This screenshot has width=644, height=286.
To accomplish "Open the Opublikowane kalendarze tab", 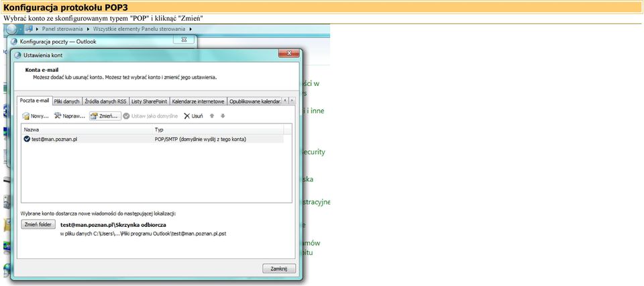I will click(255, 101).
